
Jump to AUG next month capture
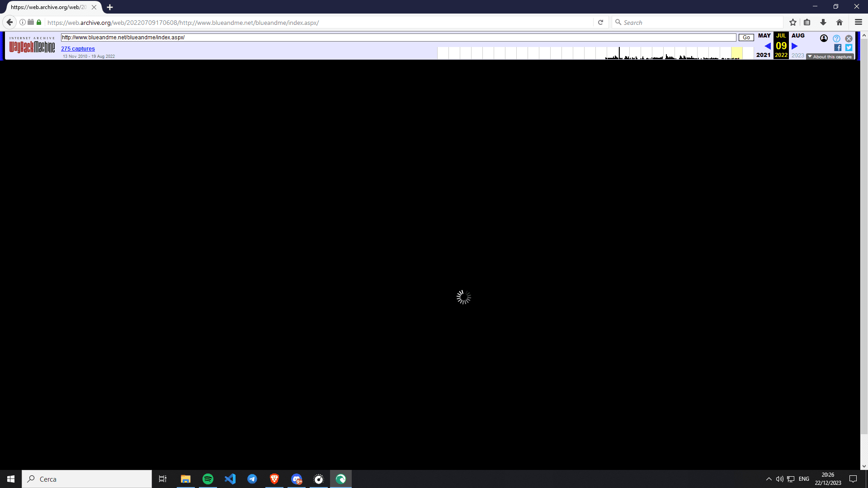(x=798, y=36)
